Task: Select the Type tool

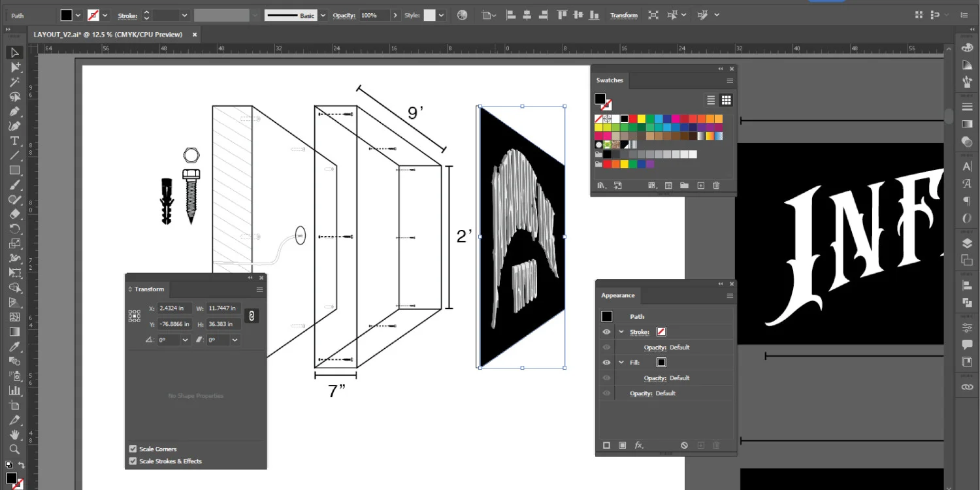Action: pyautogui.click(x=15, y=140)
